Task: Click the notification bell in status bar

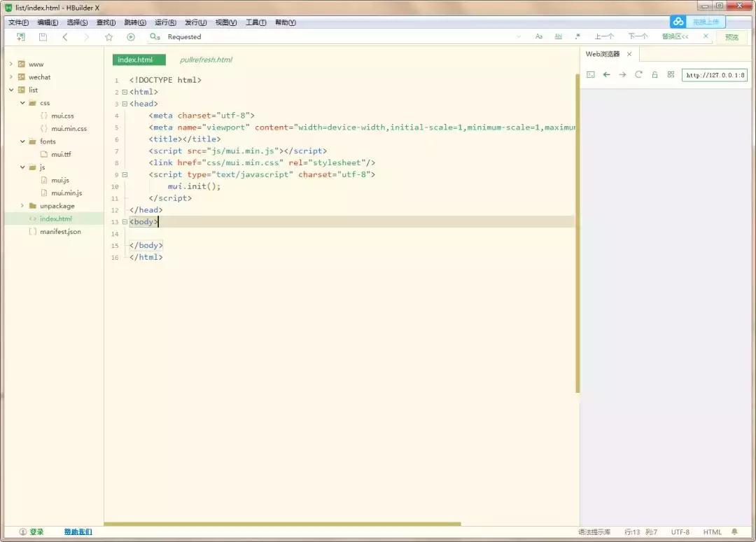Action: pyautogui.click(x=734, y=532)
